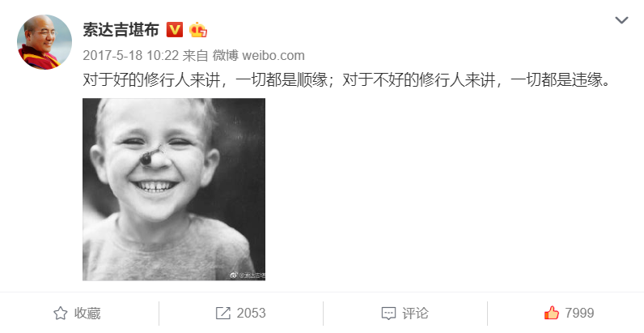Click the post text about 修行人
Viewport: 644px width, 333px height.
coord(346,80)
